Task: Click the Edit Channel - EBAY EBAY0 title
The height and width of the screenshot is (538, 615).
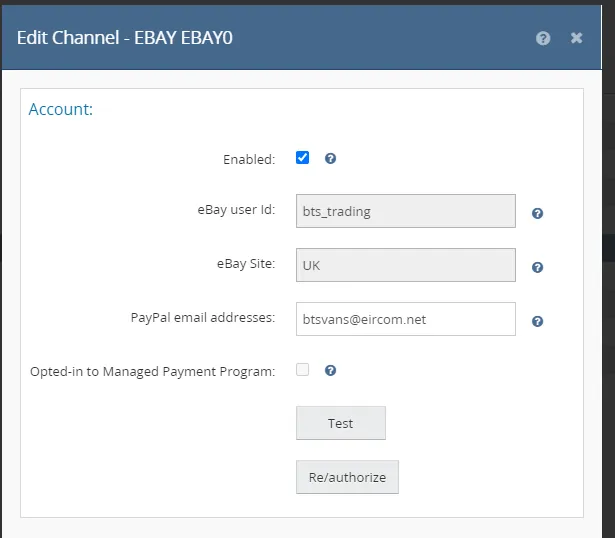Action: (x=125, y=38)
